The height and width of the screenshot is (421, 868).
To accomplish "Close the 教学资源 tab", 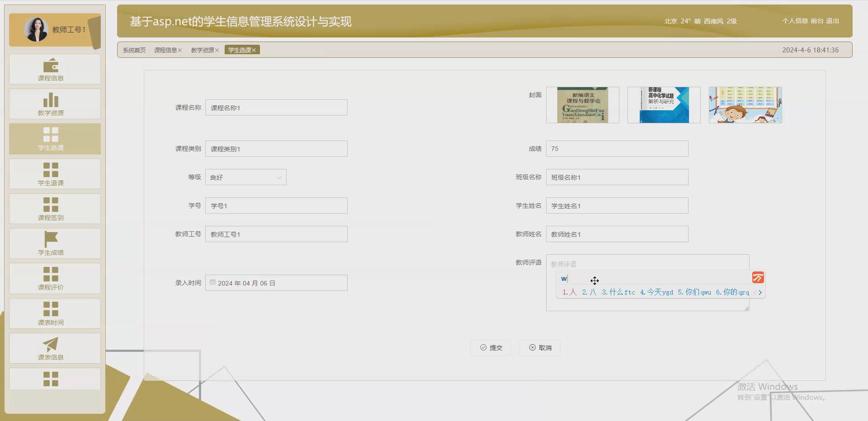I will pos(217,50).
